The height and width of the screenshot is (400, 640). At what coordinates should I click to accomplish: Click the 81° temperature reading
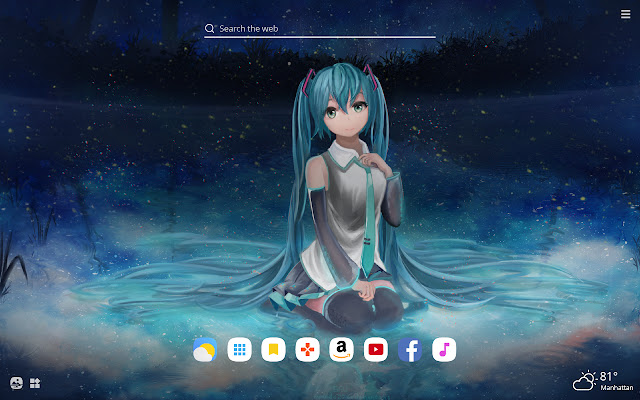[609, 376]
